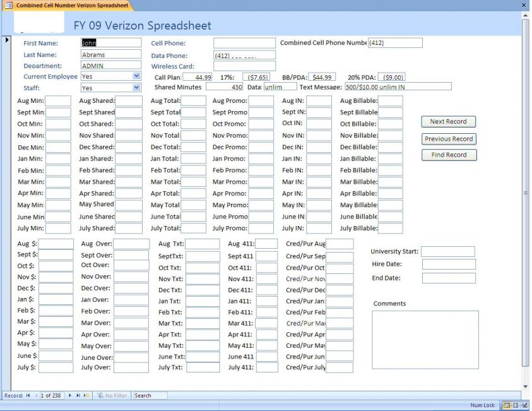The width and height of the screenshot is (532, 411).
Task: Click the Department field
Action: tap(111, 66)
